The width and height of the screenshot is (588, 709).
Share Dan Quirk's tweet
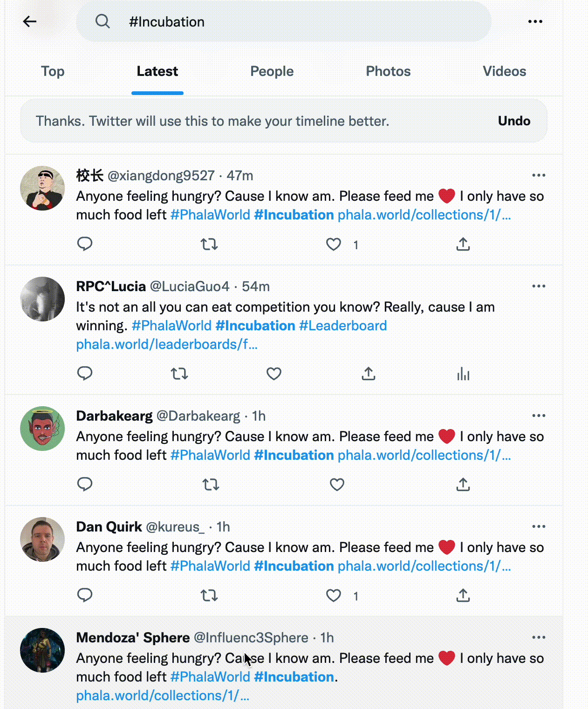click(x=463, y=595)
